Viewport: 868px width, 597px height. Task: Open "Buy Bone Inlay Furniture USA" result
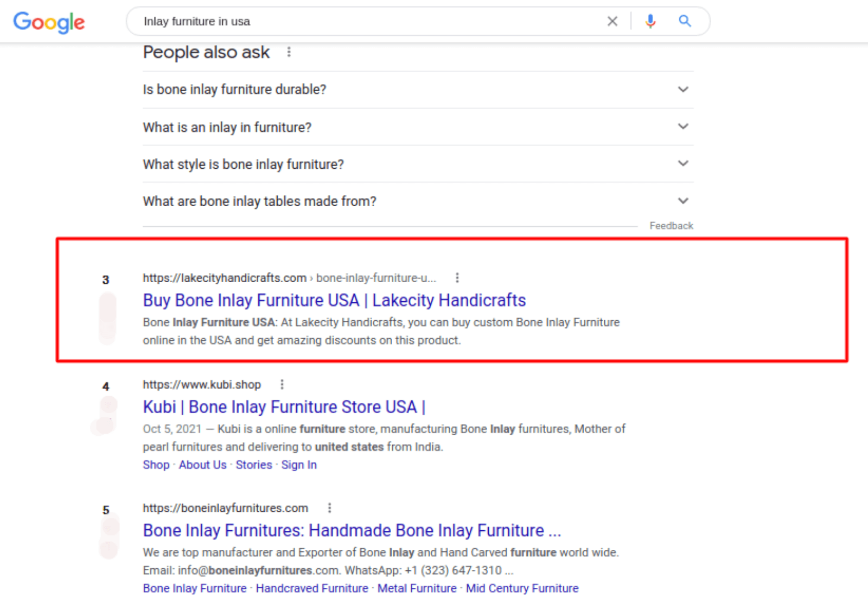[334, 300]
